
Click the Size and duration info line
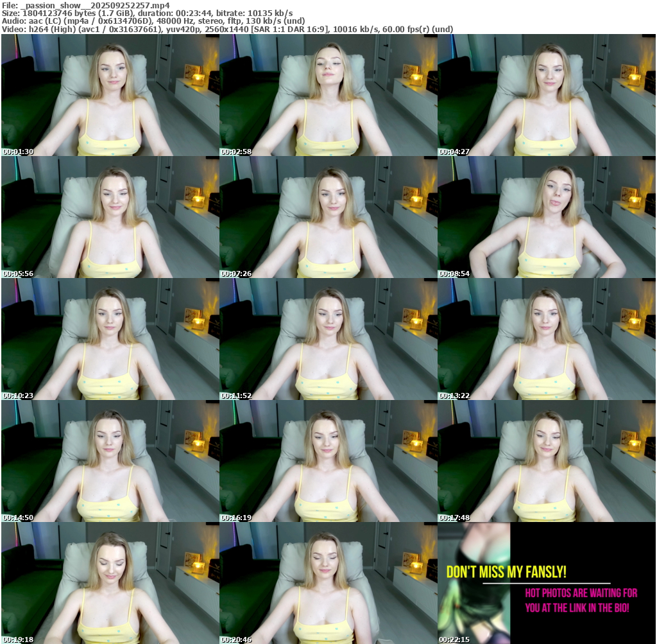pyautogui.click(x=147, y=13)
